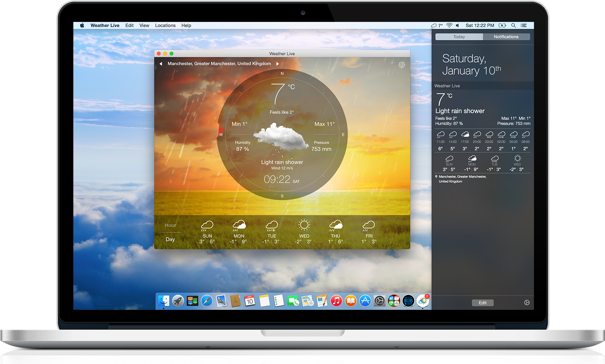This screenshot has height=364, width=605.
Task: Select WED forecast in main weather window
Action: [304, 232]
